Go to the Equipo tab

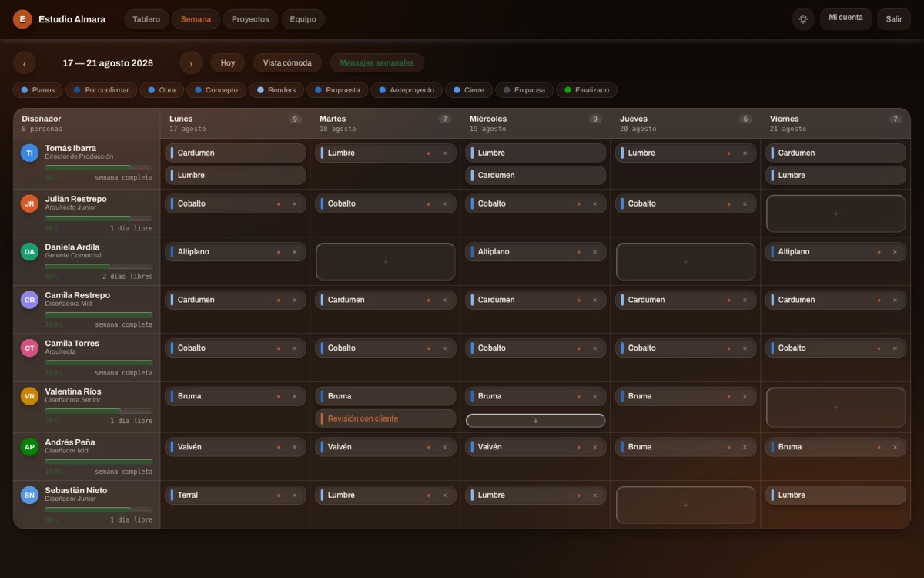click(x=303, y=19)
